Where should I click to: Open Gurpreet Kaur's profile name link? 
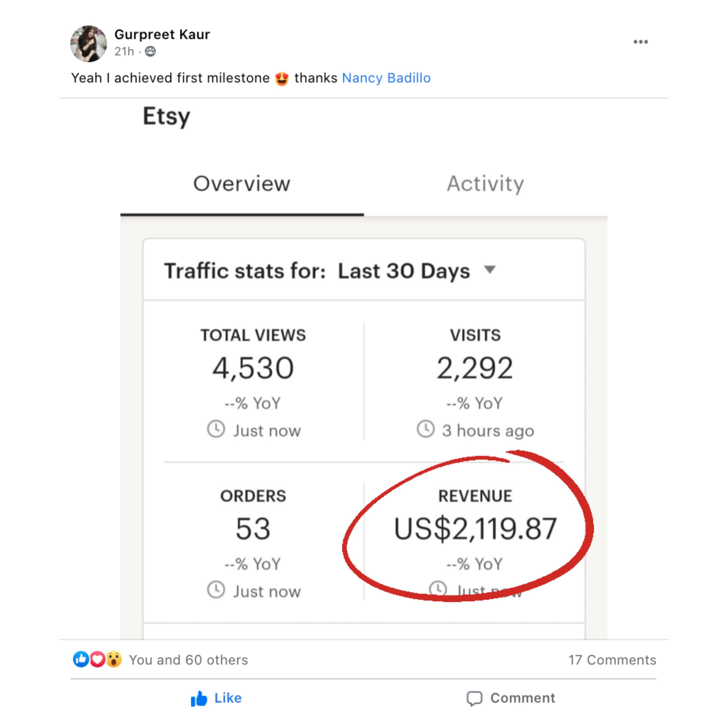tap(162, 34)
